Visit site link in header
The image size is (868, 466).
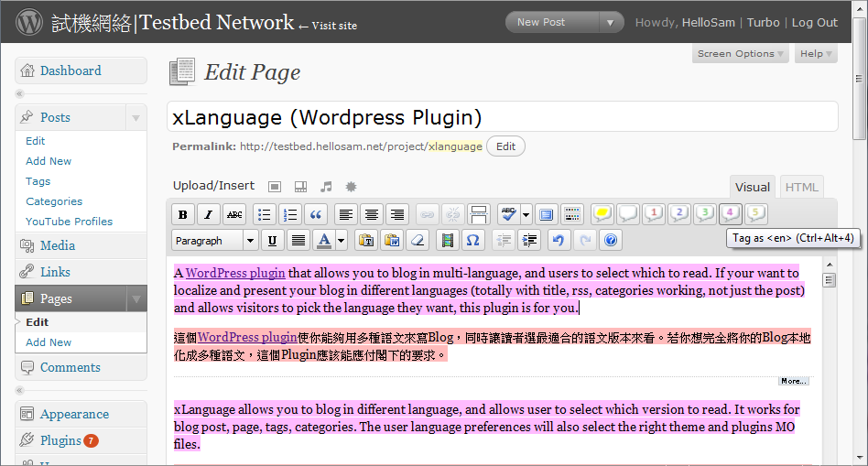coord(328,26)
